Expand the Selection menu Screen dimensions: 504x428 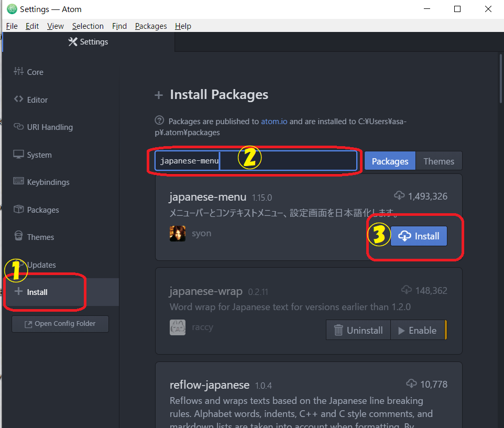point(87,26)
